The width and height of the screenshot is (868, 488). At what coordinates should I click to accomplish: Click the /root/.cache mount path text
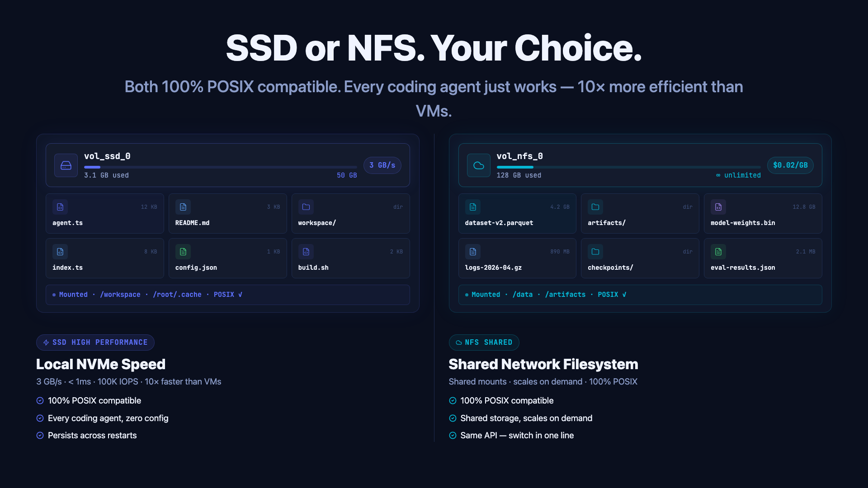(x=177, y=295)
